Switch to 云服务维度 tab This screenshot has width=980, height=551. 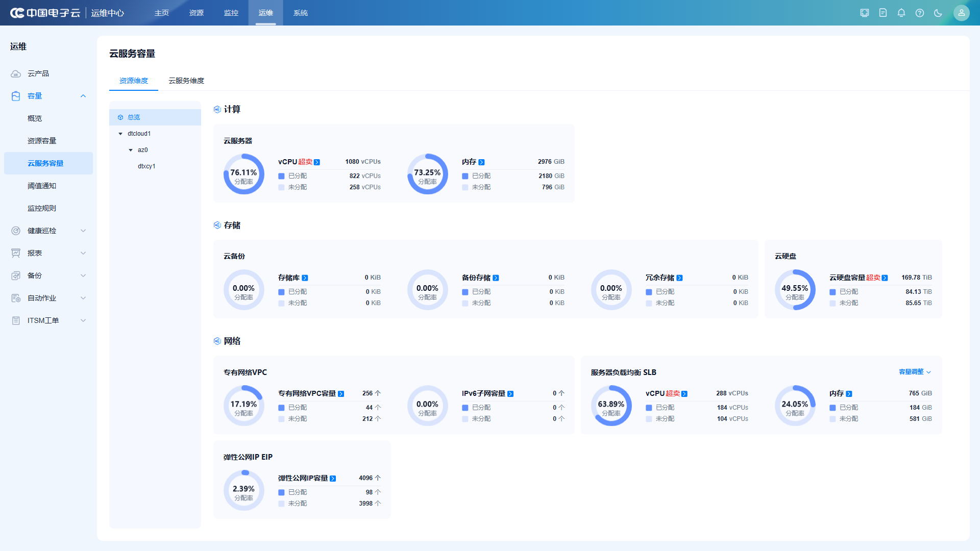pyautogui.click(x=186, y=81)
